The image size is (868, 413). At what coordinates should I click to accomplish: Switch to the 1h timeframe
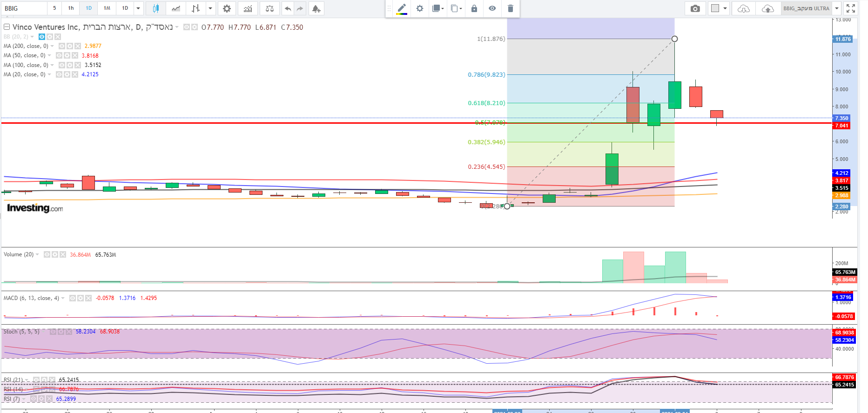point(71,8)
